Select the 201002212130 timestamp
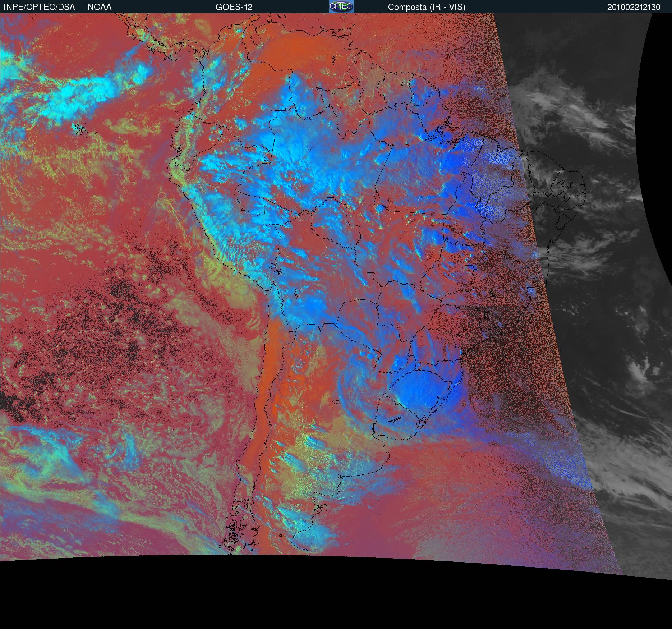This screenshot has height=629, width=672. point(634,7)
